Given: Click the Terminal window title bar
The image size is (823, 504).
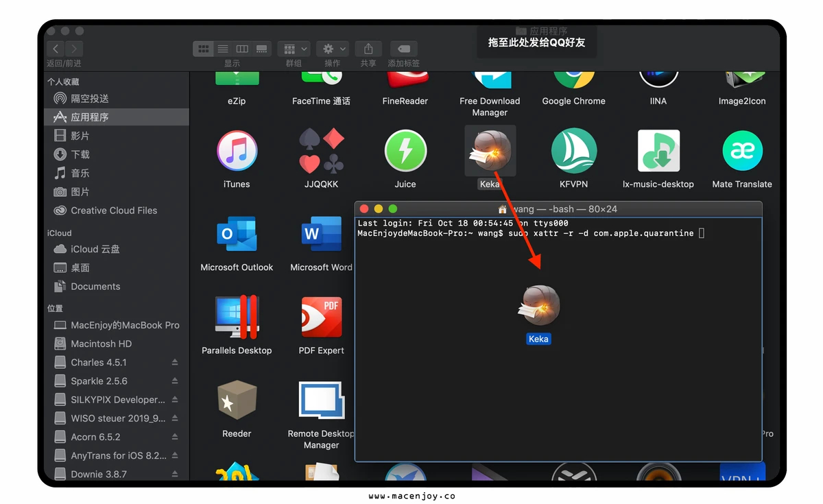Looking at the screenshot, I should coord(558,209).
